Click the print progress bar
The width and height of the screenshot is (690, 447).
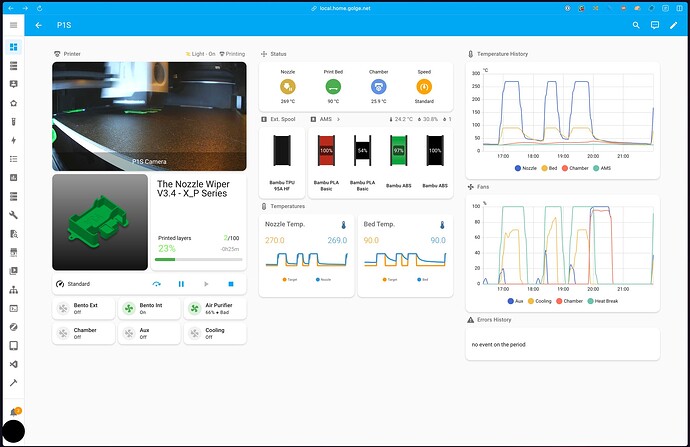tap(198, 260)
